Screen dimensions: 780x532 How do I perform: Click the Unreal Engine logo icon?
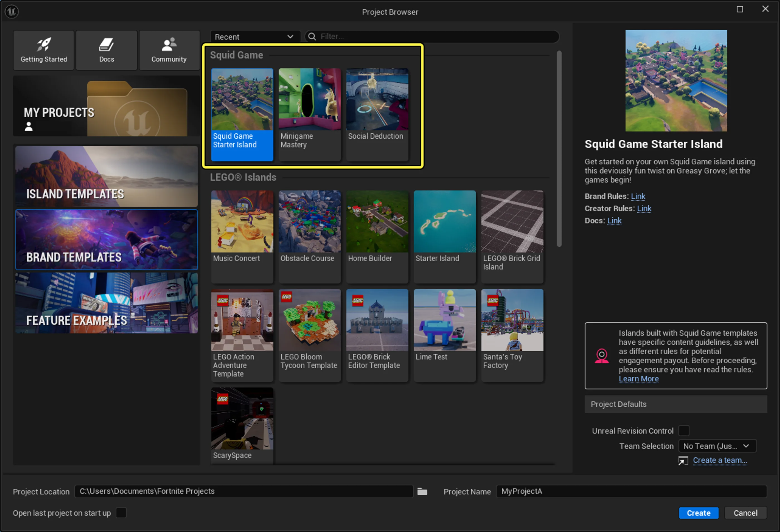pos(12,11)
